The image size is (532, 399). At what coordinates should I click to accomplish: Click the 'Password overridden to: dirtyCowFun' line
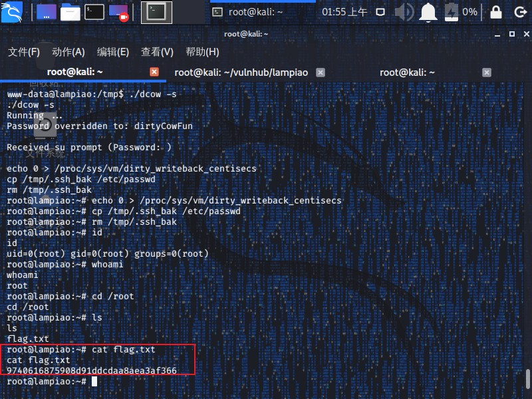pyautogui.click(x=100, y=126)
